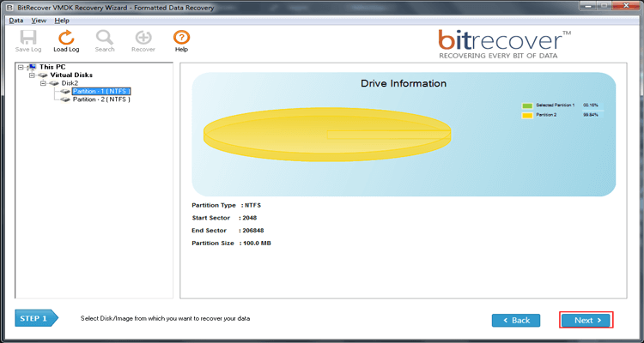Click the yellow pie chart disk

(x=327, y=135)
